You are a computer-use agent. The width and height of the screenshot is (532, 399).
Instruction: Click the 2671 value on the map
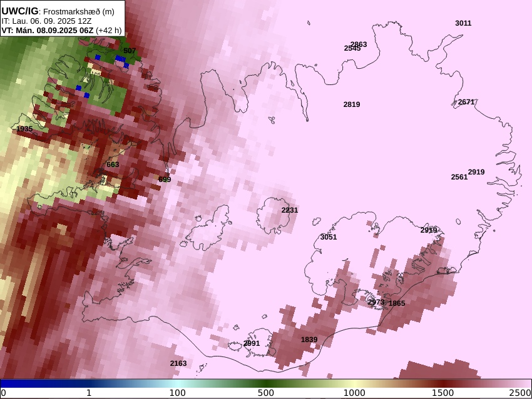[x=466, y=102]
